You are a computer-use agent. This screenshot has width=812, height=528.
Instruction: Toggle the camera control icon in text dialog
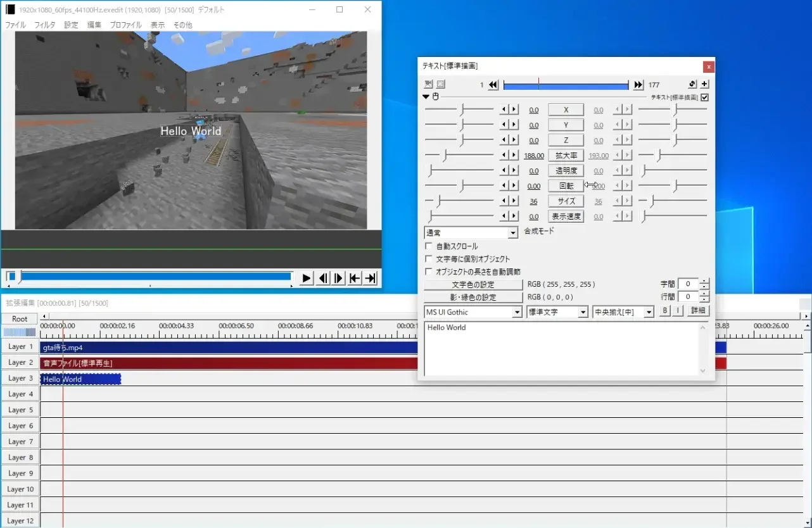click(x=428, y=84)
